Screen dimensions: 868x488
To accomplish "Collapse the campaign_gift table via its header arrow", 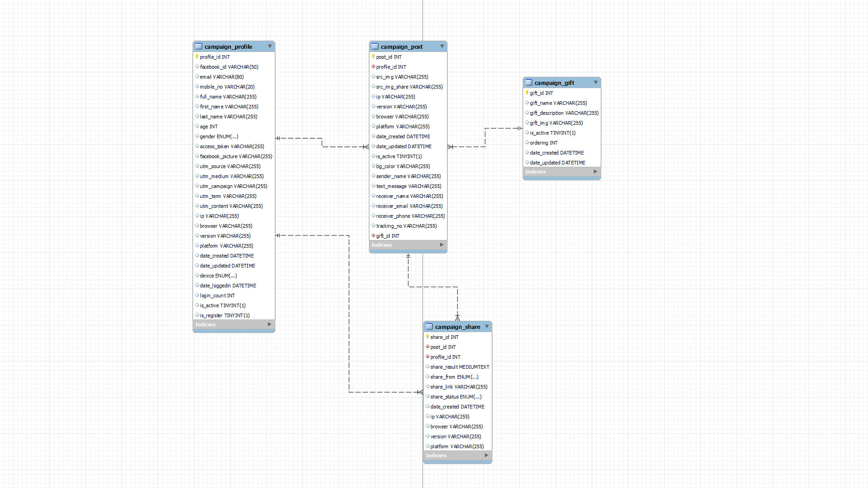I will 596,82.
